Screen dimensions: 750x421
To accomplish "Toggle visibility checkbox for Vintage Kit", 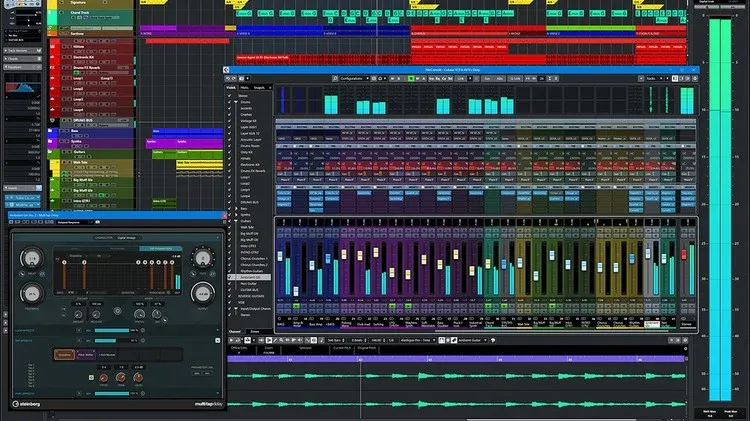I will pyautogui.click(x=231, y=120).
